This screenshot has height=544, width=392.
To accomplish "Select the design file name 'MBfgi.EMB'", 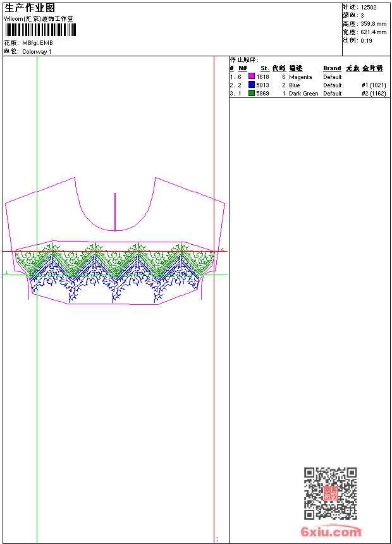I will 37,42.
